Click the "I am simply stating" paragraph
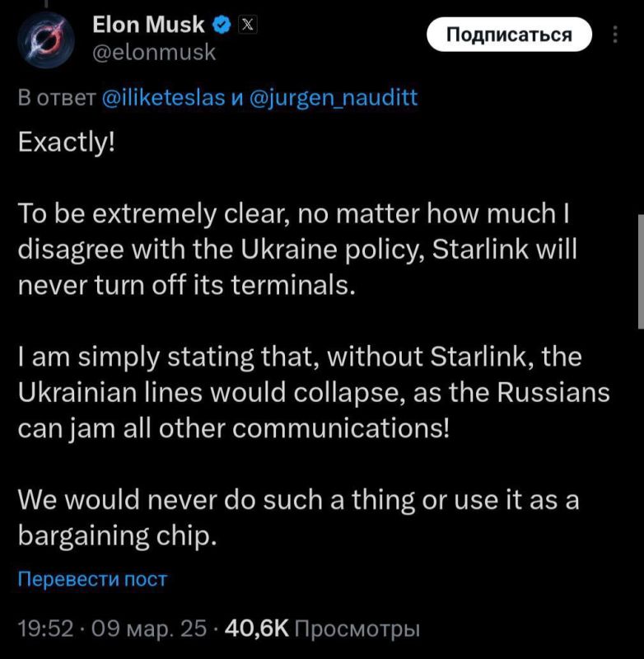644x659 pixels. pyautogui.click(x=313, y=393)
